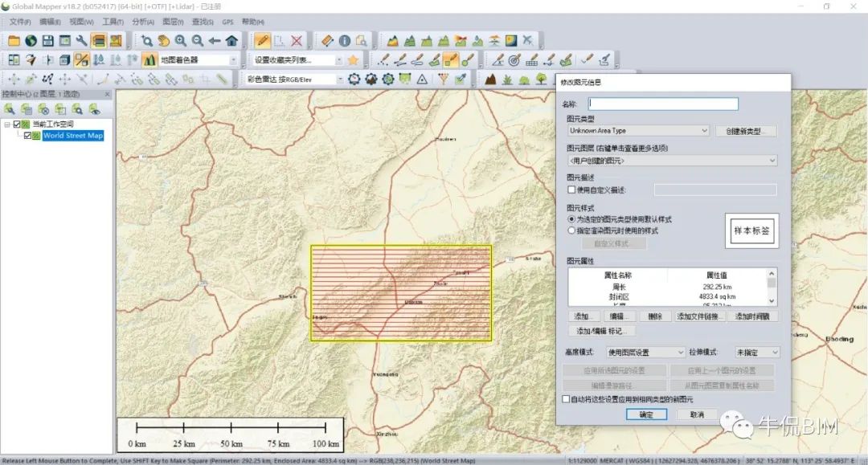Toggle the hill shading percent icon

(x=82, y=59)
